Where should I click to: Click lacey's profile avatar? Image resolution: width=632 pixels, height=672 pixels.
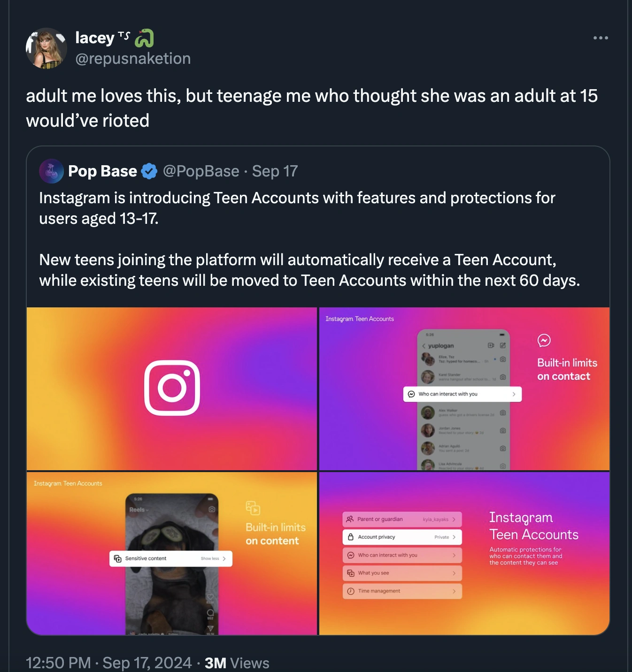pyautogui.click(x=46, y=48)
